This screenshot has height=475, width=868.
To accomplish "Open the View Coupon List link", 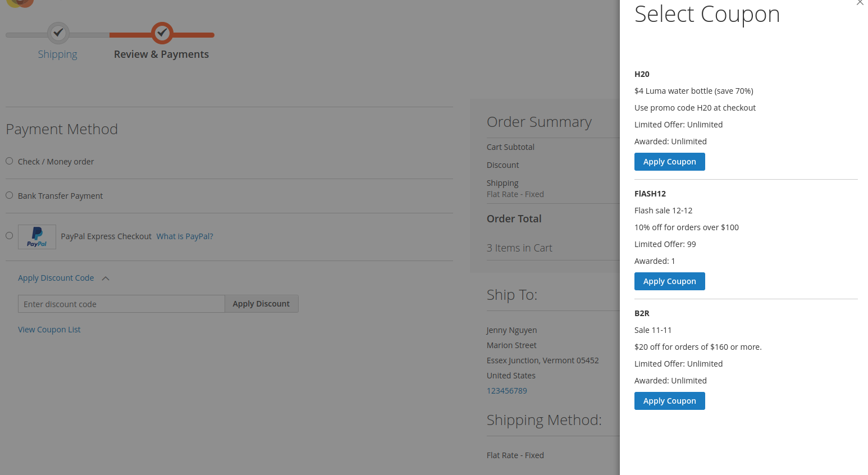I will (x=49, y=330).
